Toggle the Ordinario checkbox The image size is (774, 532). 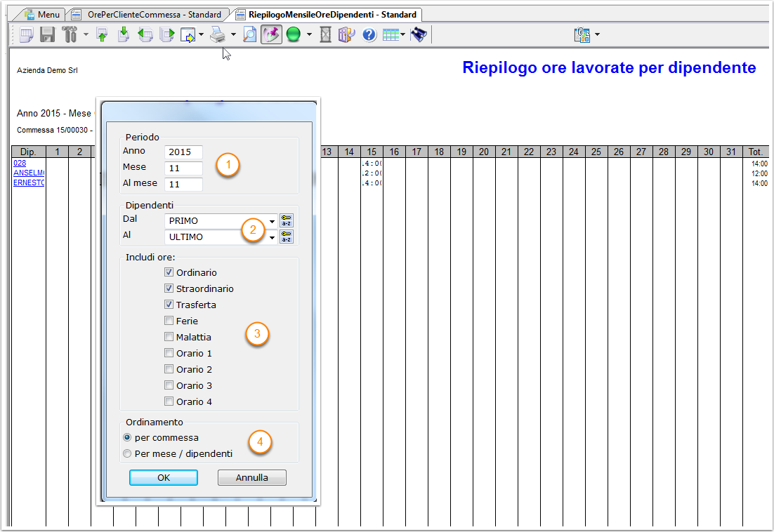[169, 272]
